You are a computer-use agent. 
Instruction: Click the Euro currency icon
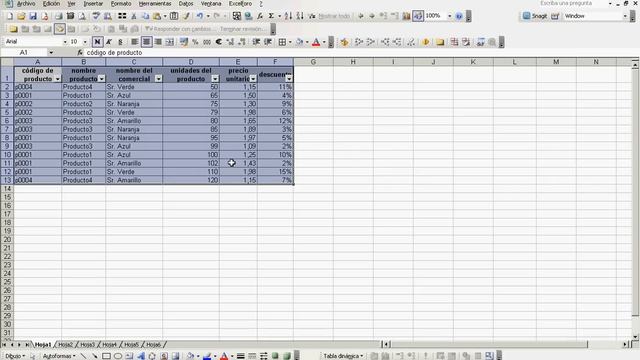click(x=219, y=42)
